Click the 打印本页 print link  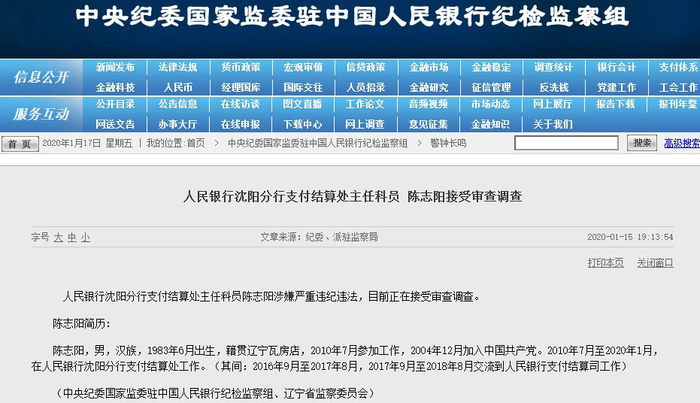point(606,263)
